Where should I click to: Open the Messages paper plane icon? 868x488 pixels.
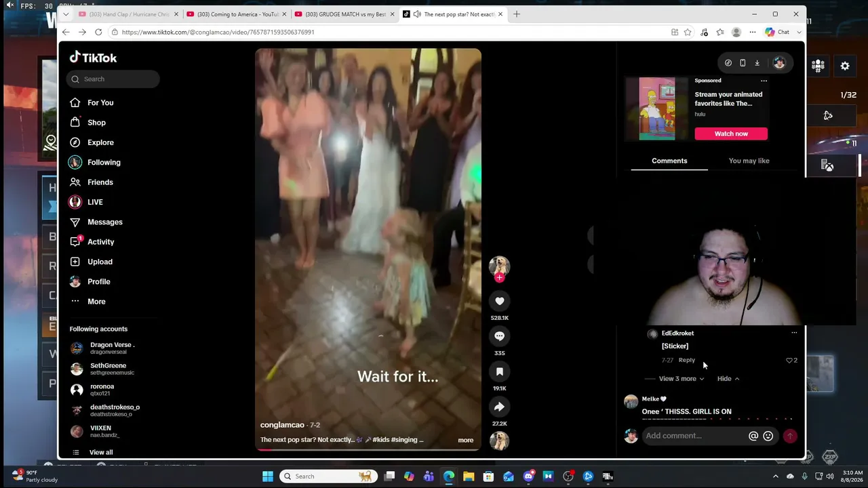pos(75,222)
